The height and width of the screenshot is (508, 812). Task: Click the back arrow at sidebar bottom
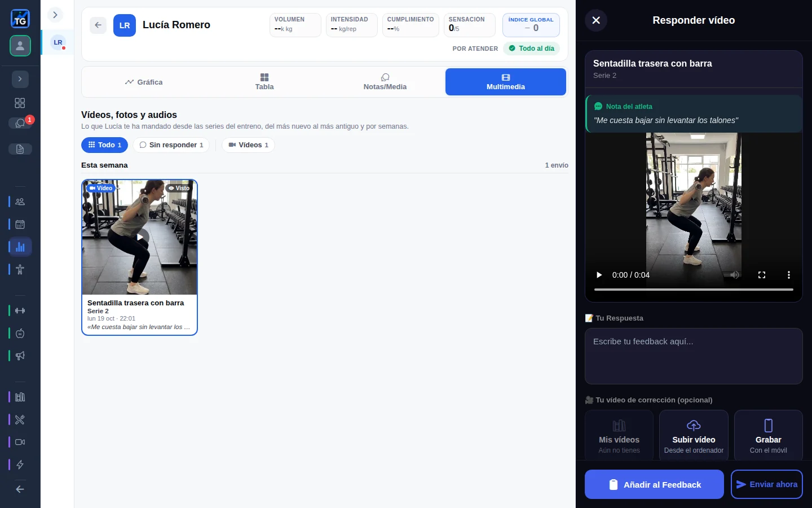20,489
